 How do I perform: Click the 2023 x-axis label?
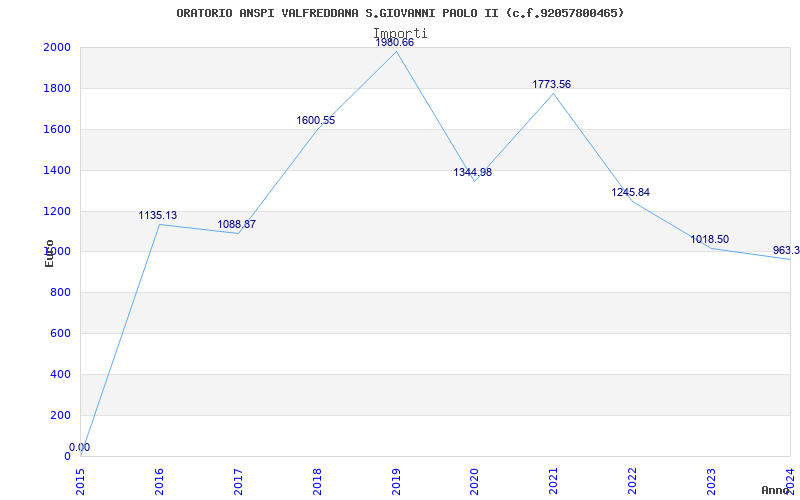711,482
